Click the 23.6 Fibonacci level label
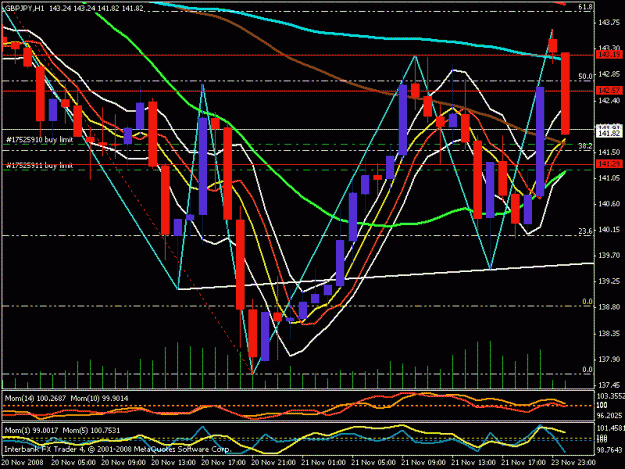The height and width of the screenshot is (469, 625). point(585,230)
